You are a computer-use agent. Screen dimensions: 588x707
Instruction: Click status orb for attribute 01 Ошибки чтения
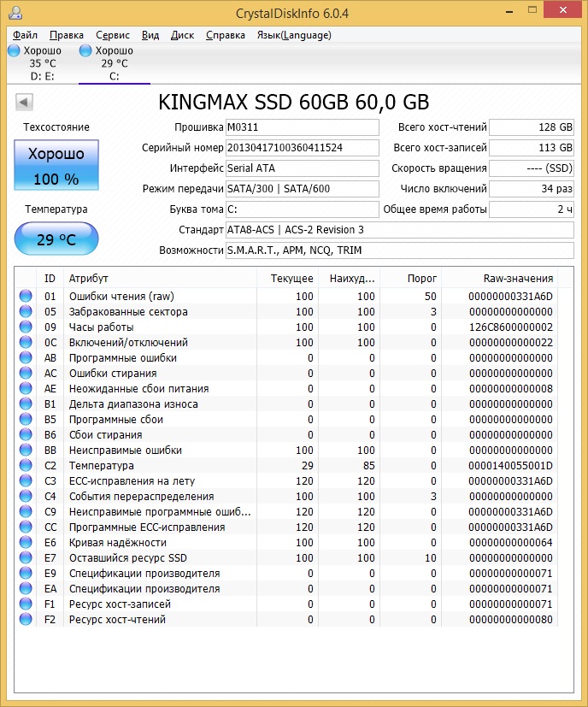pos(26,296)
